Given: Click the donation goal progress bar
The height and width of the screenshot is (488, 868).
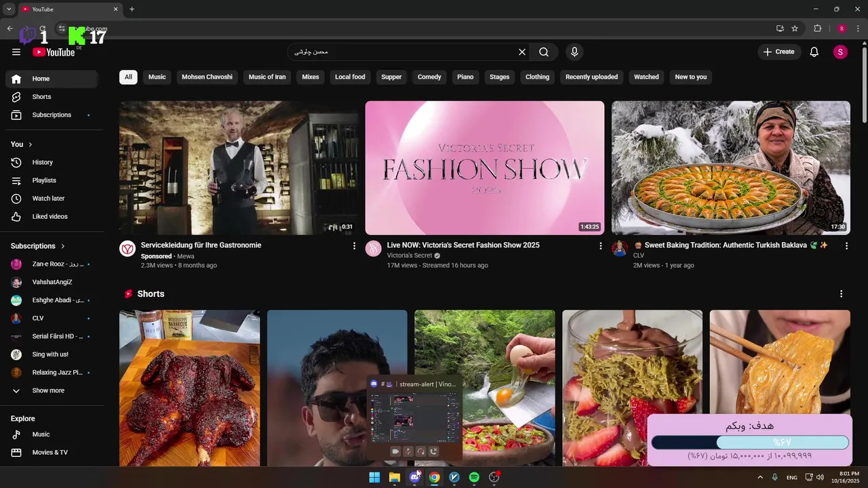Looking at the screenshot, I should 750,443.
